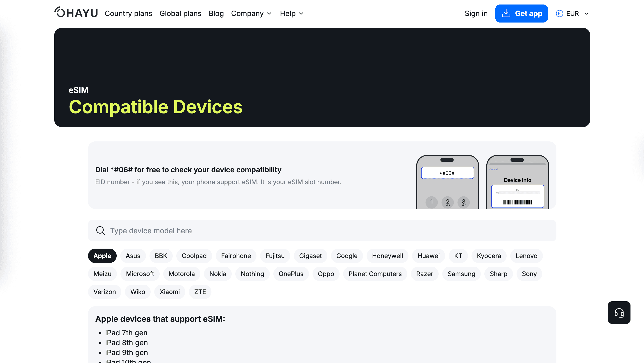Viewport: 644px width, 363px height.
Task: Click the Get app button
Action: pos(522,14)
